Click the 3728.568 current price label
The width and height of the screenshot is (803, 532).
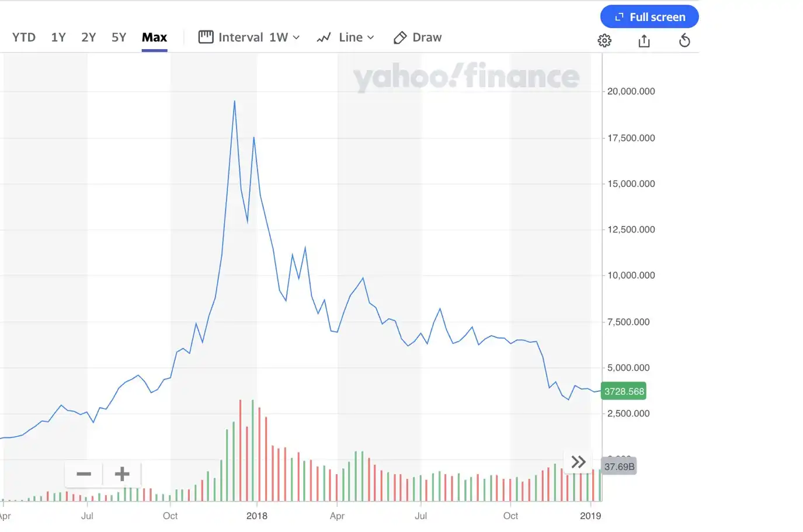pos(624,391)
